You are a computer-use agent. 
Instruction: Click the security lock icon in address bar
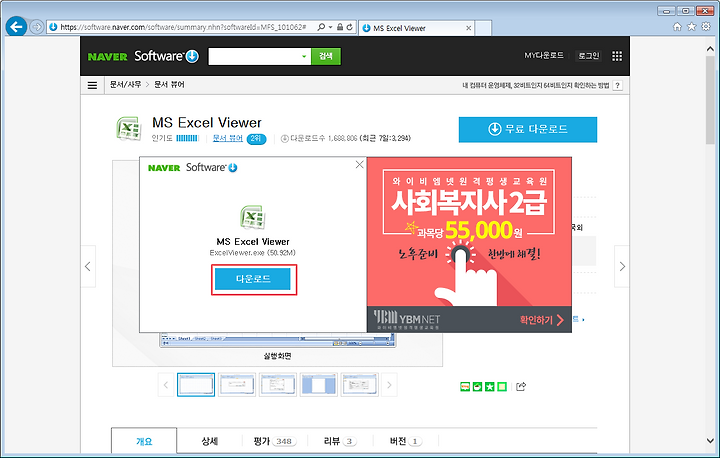[340, 27]
